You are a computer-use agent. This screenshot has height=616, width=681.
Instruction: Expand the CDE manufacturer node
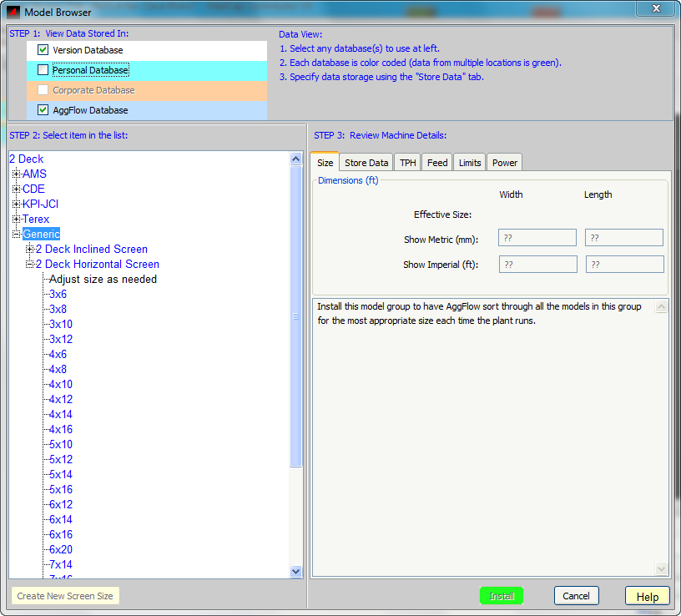tap(16, 189)
